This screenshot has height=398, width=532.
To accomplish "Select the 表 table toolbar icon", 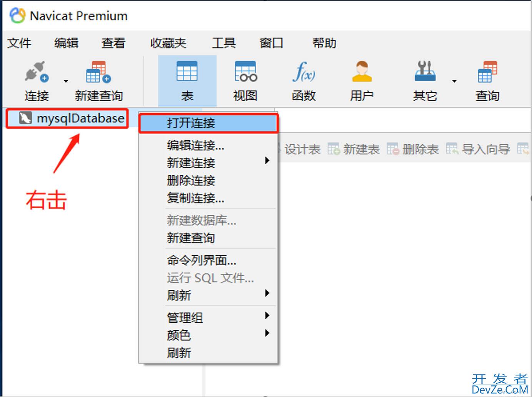I will click(x=187, y=71).
